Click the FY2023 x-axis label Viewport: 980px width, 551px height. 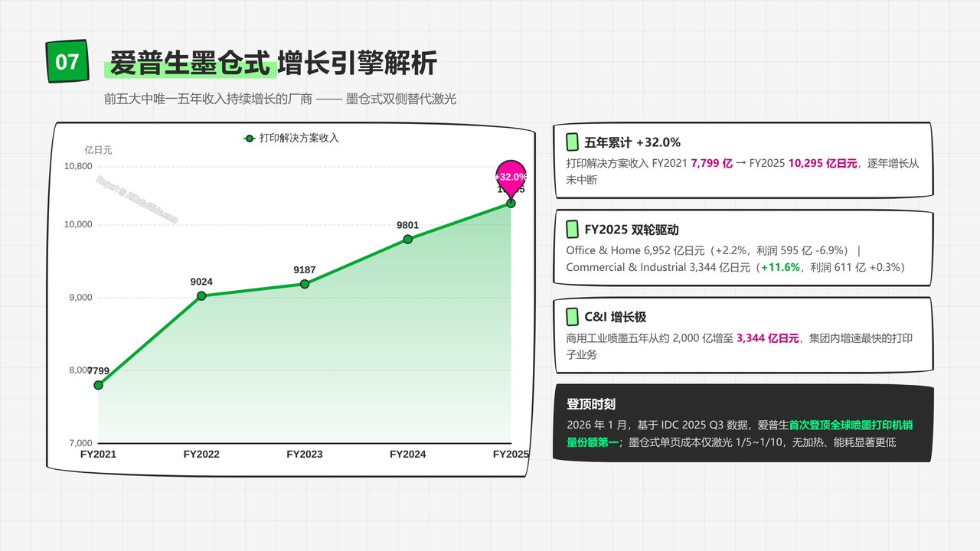tap(305, 455)
